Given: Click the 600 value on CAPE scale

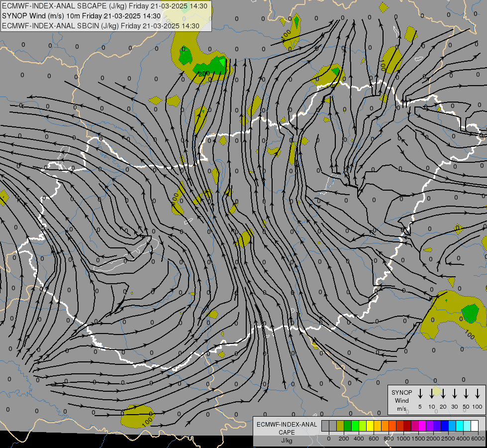Looking at the screenshot, I should click(374, 439).
